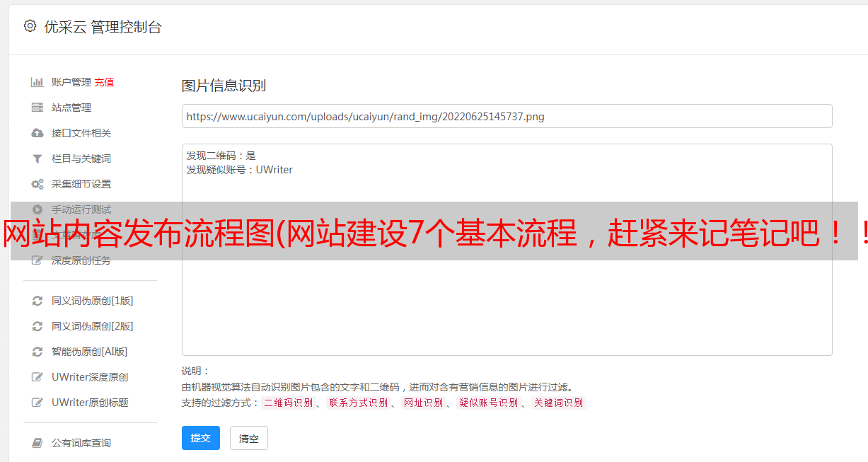Click the 支持的过滤方式: label
The width and height of the screenshot is (868, 462).
[220, 403]
